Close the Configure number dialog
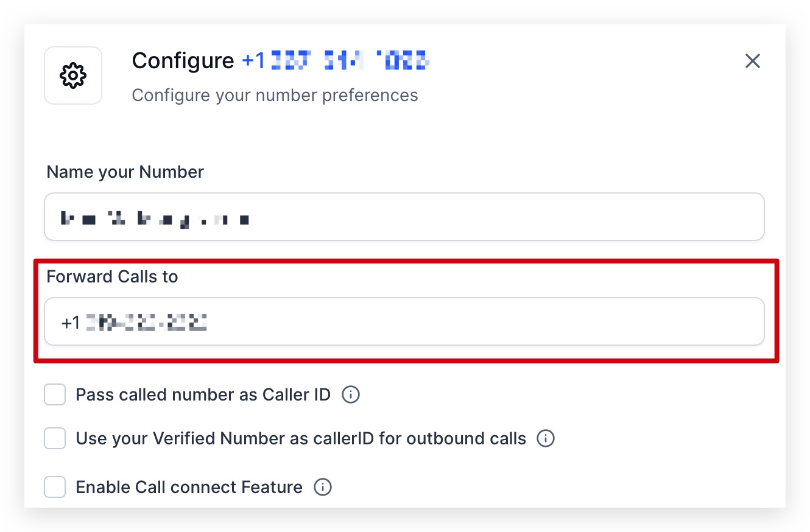This screenshot has width=810, height=532. [x=753, y=61]
